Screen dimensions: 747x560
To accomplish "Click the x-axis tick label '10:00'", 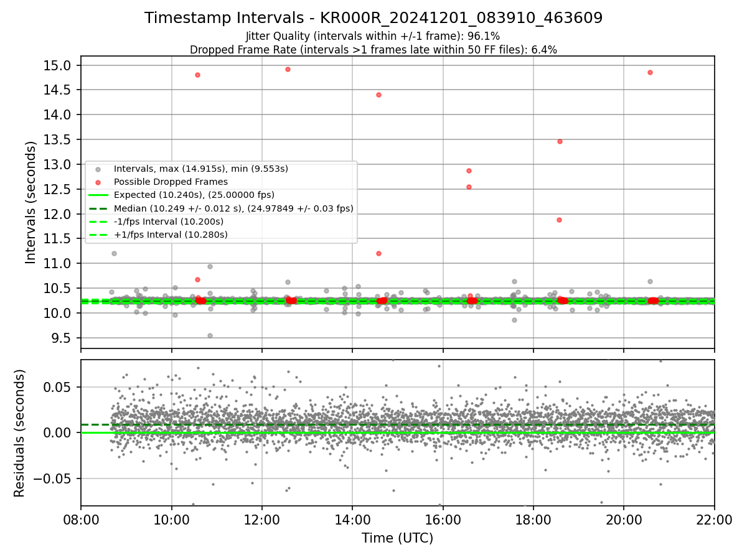I will (171, 520).
